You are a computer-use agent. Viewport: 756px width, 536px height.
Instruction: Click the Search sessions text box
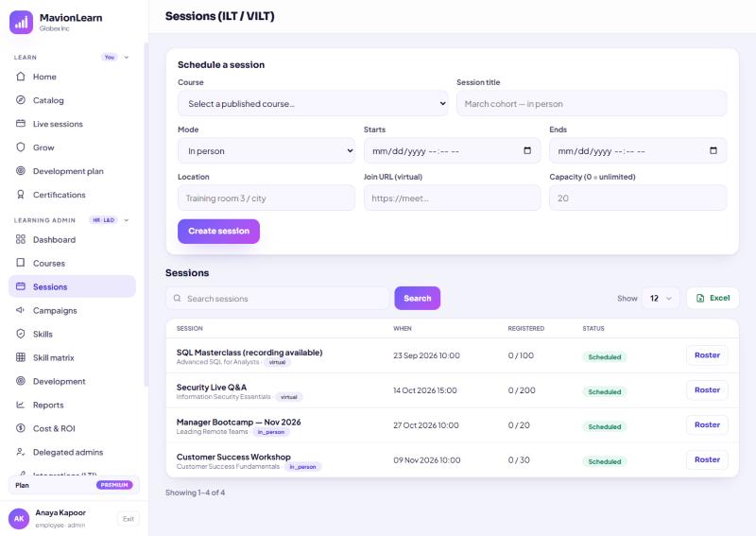coord(277,299)
